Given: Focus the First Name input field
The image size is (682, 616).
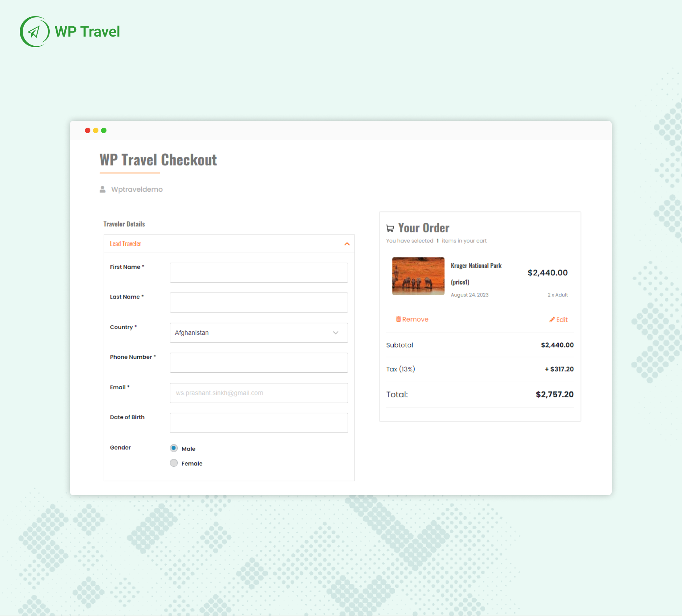Looking at the screenshot, I should click(x=259, y=273).
